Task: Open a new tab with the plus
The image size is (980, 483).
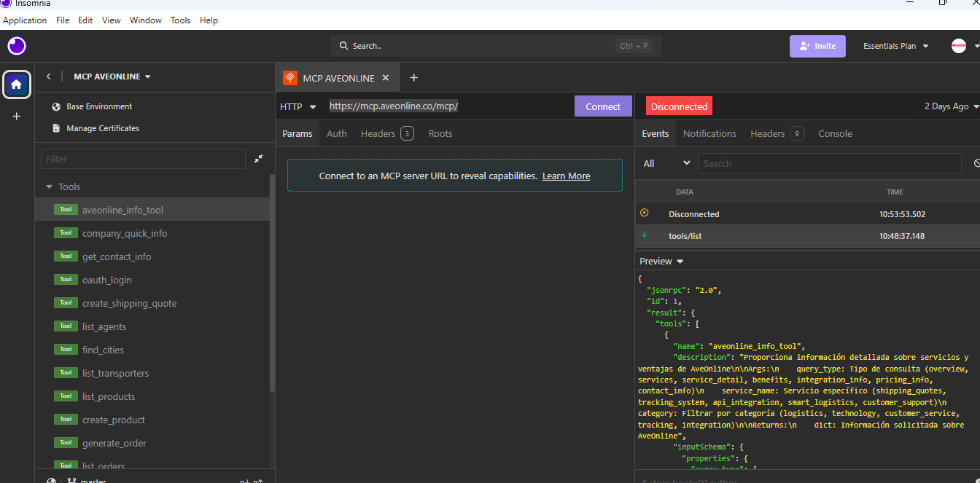Action: tap(413, 78)
